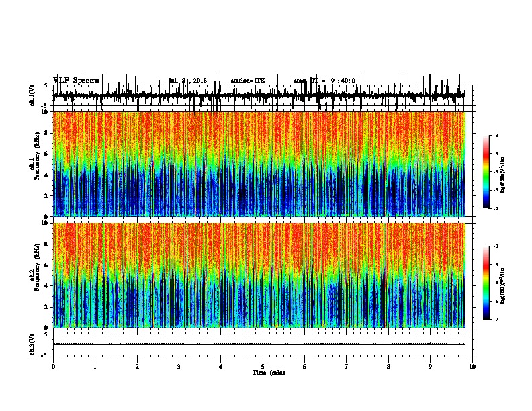Image resolution: width=532 pixels, height=411 pixels.
Task: Click the -3 tick on ch.2 color bar
Action: click(496, 246)
